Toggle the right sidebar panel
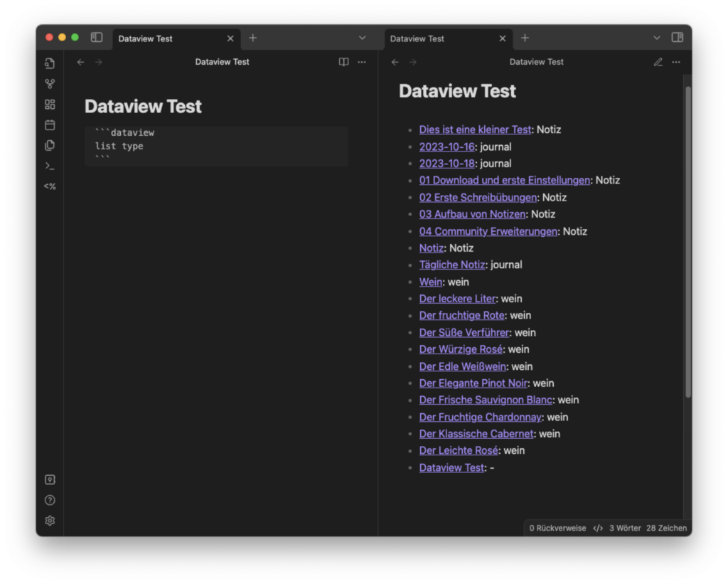The image size is (728, 584). (677, 38)
